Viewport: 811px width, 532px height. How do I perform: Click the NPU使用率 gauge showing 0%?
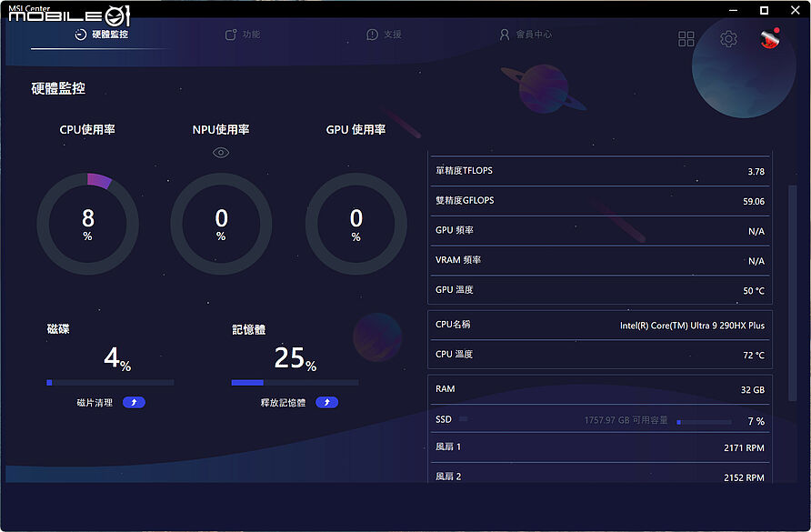tap(221, 224)
